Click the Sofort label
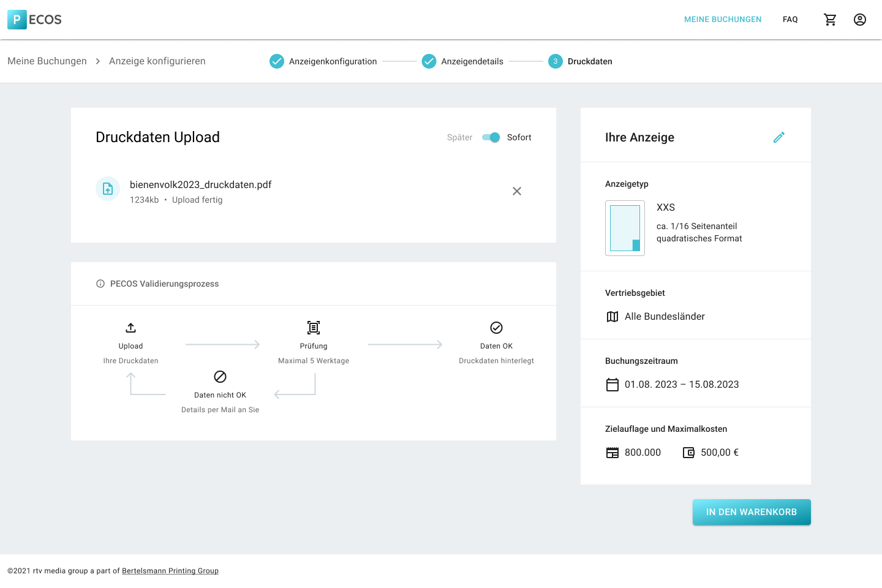The height and width of the screenshot is (588, 882). pyautogui.click(x=519, y=137)
